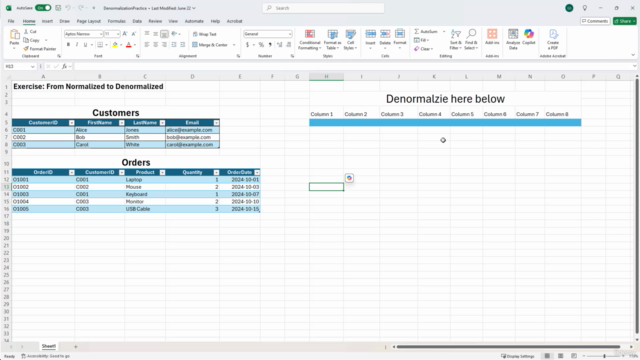Increase font size
The height and width of the screenshot is (360, 640).
[x=125, y=34]
